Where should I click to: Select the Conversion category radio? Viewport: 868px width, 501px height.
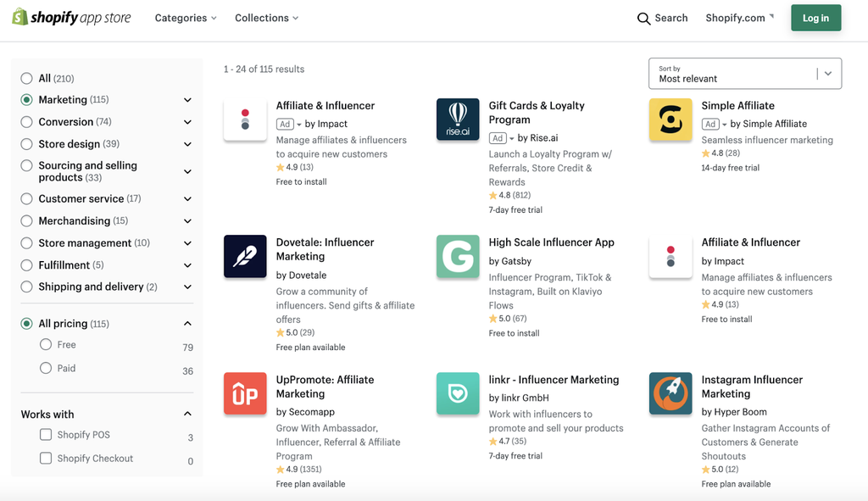click(26, 122)
